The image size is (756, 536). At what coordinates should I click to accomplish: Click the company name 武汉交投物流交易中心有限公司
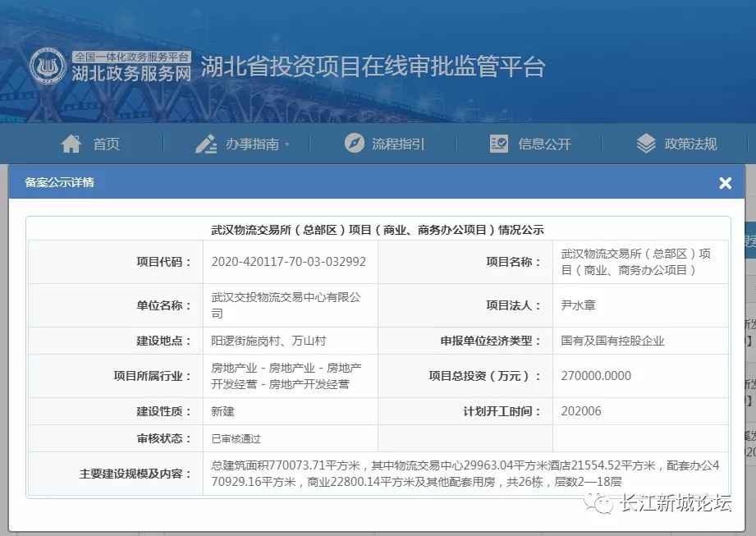[286, 305]
